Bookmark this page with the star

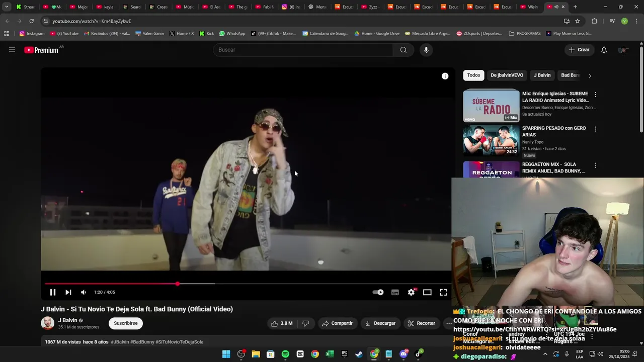[578, 21]
